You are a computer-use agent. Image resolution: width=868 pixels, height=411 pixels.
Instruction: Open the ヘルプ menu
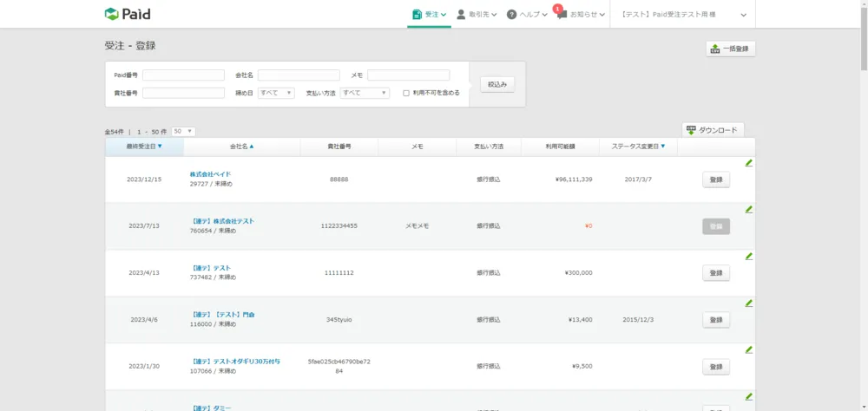coord(527,15)
